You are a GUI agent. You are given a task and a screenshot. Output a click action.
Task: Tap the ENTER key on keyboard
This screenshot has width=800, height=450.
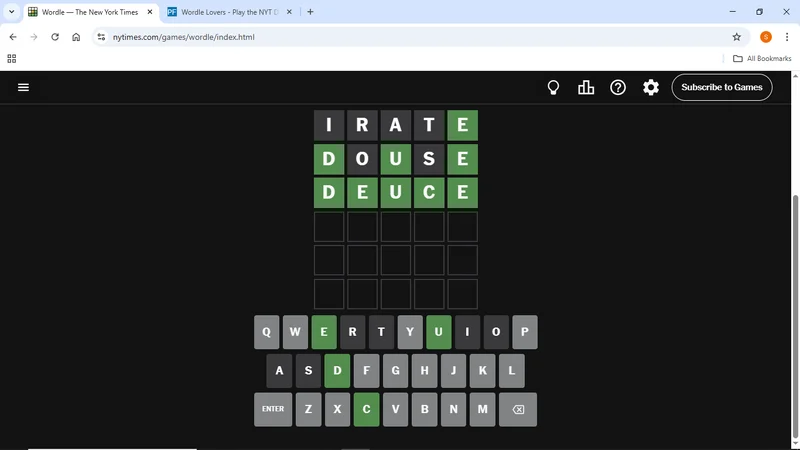pos(273,409)
